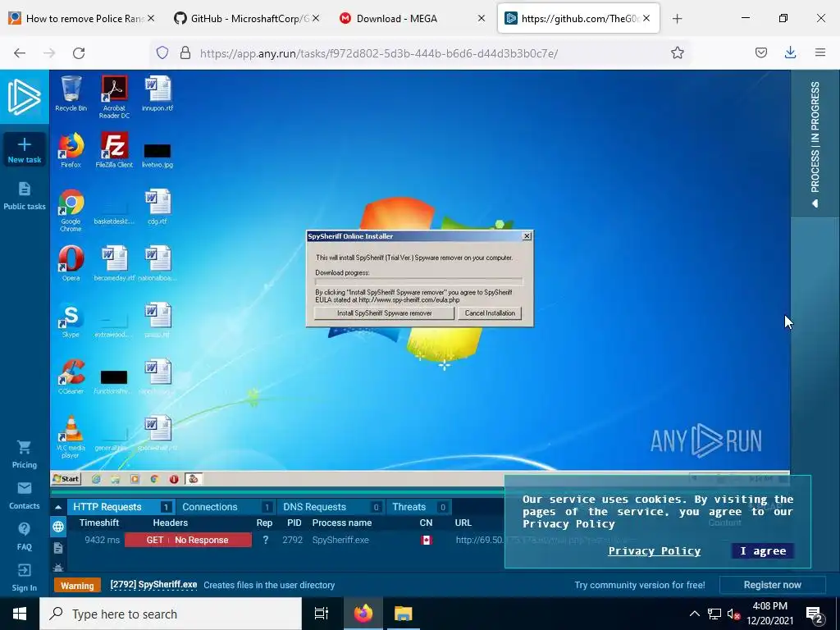Click Install SpySheriff Spyware remover button
This screenshot has width=840, height=630.
point(384,313)
